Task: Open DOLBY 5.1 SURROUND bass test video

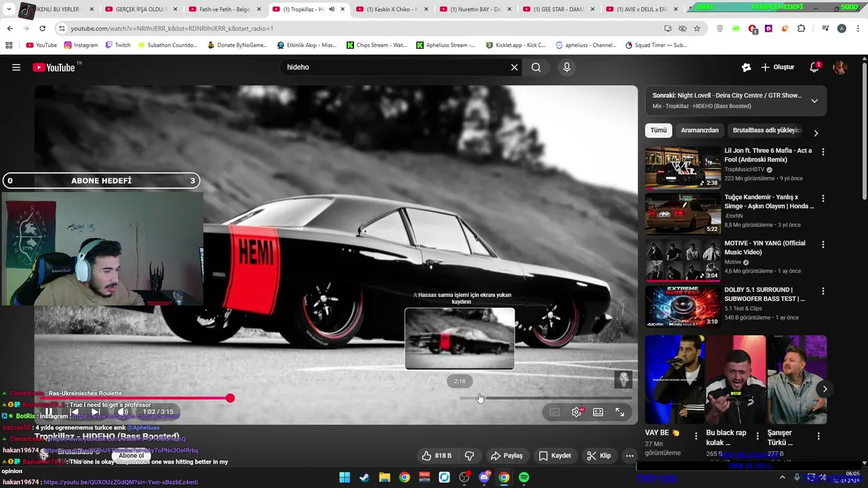Action: (x=683, y=307)
